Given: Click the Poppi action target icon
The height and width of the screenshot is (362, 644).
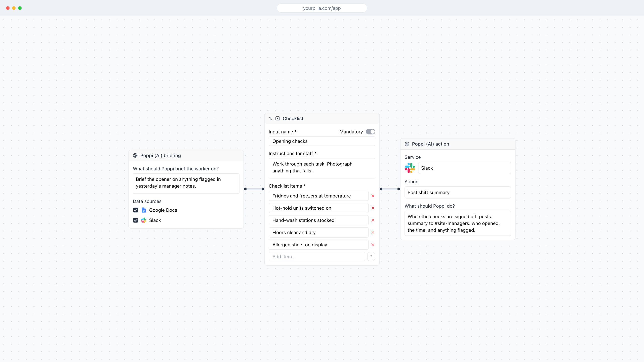Looking at the screenshot, I should pyautogui.click(x=407, y=144).
